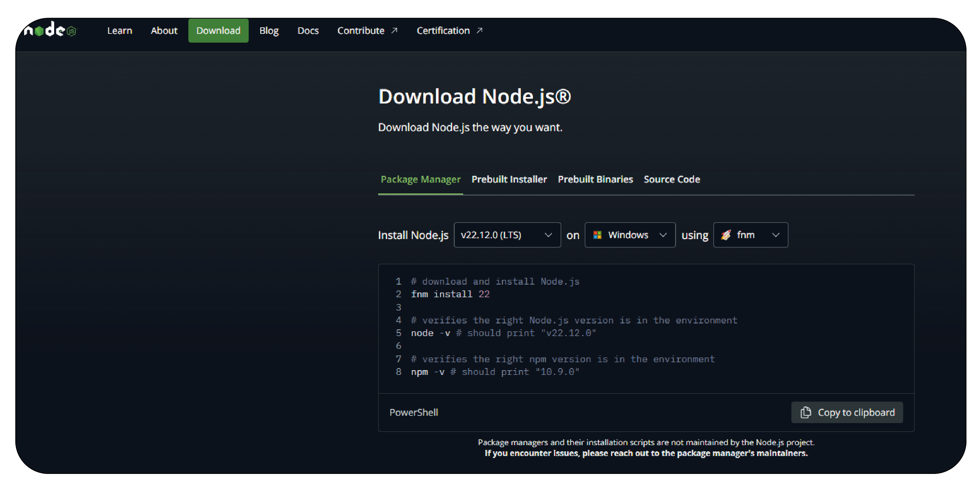Open the v22.12.0 (LTS) version dropdown
The width and height of the screenshot is (980, 486).
tap(507, 235)
